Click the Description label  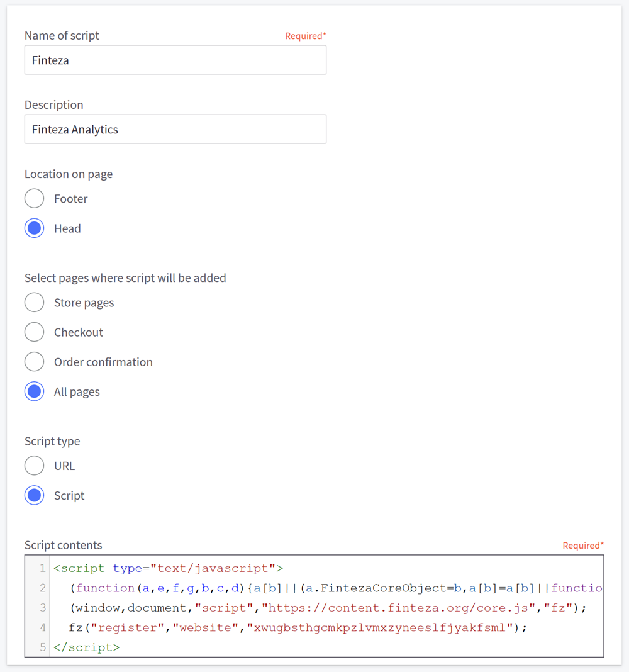tap(54, 105)
